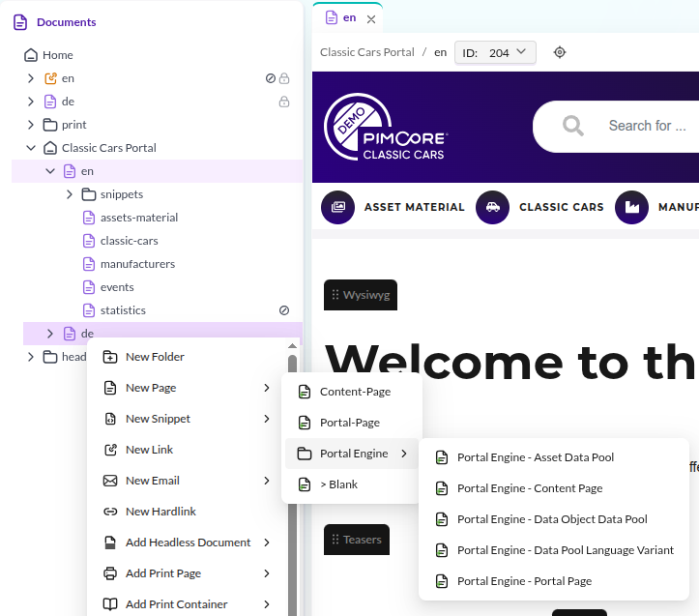This screenshot has width=699, height=616.
Task: Click the context menu scroll-up arrow
Action: [x=292, y=346]
